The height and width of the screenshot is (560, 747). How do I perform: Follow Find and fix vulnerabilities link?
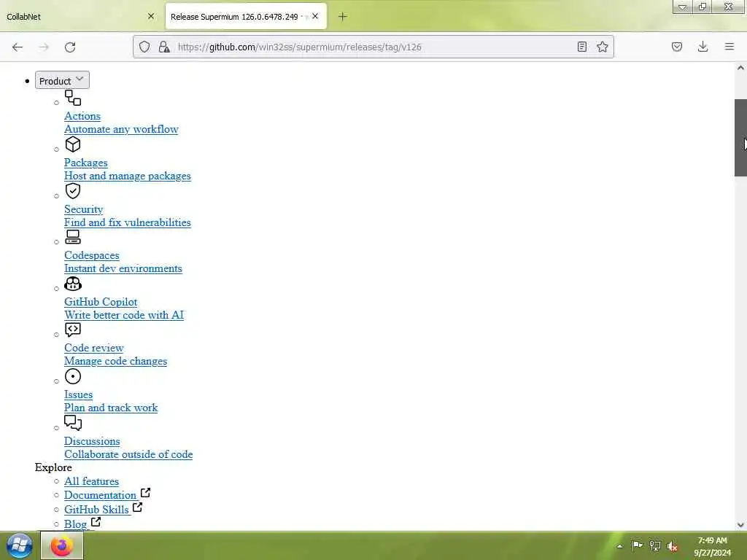tap(128, 222)
